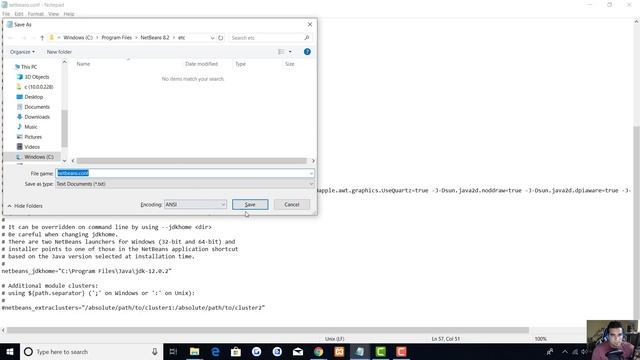Open Downloads in navigation pane
This screenshot has width=640, height=360.
click(x=37, y=117)
